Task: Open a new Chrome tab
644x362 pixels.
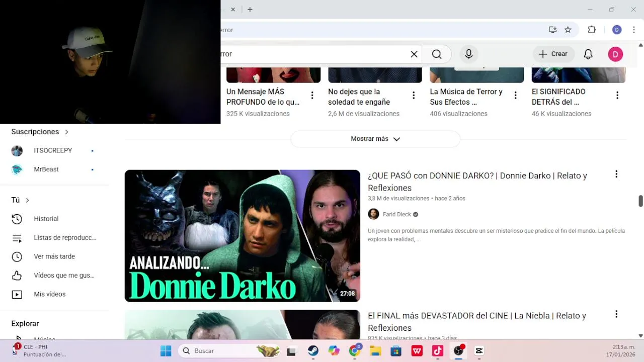Action: [250, 9]
